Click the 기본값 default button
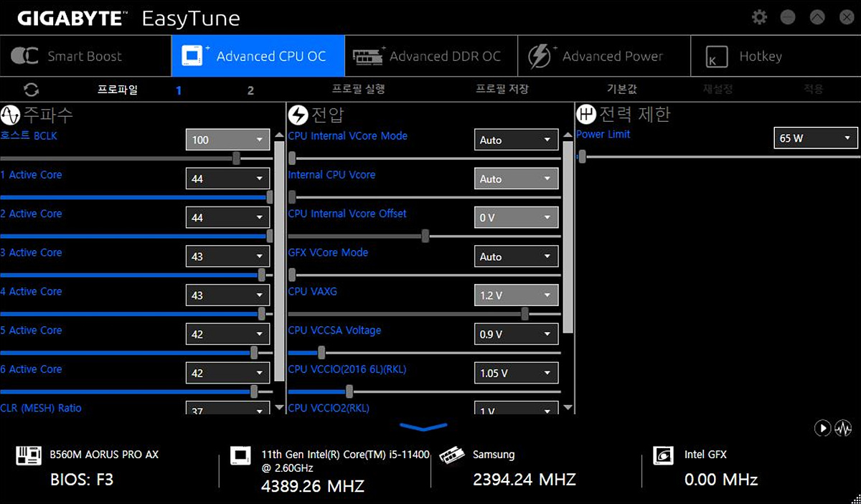861x504 pixels. tap(622, 90)
